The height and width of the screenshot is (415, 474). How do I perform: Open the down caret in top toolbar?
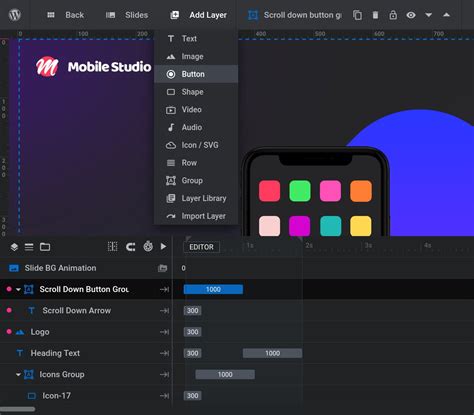pyautogui.click(x=429, y=15)
